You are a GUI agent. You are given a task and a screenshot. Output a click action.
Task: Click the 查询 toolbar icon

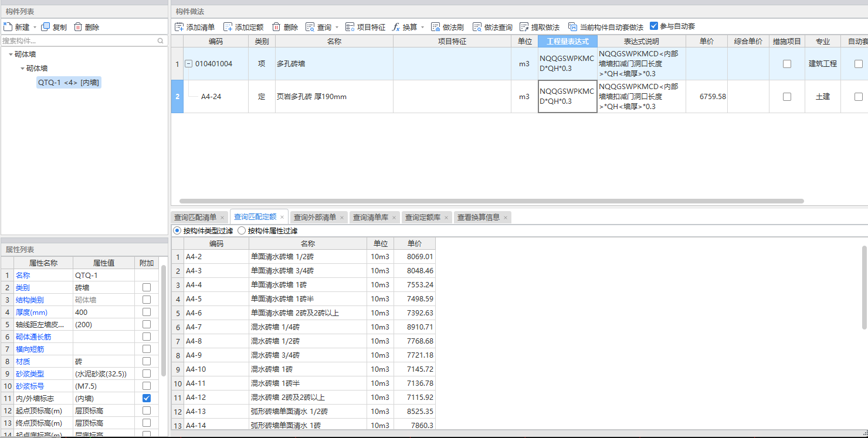click(x=310, y=27)
